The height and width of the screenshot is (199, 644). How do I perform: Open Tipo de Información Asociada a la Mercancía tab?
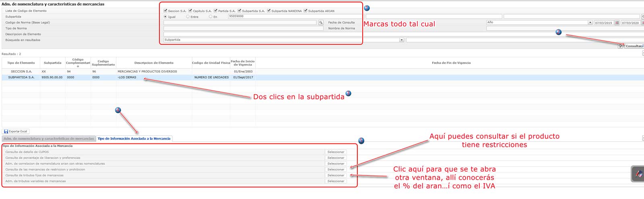click(x=134, y=139)
